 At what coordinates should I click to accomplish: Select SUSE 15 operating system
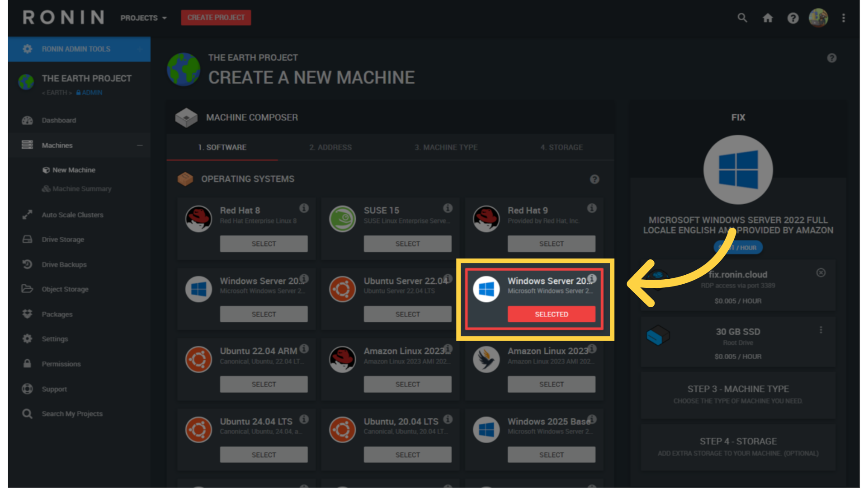(407, 244)
